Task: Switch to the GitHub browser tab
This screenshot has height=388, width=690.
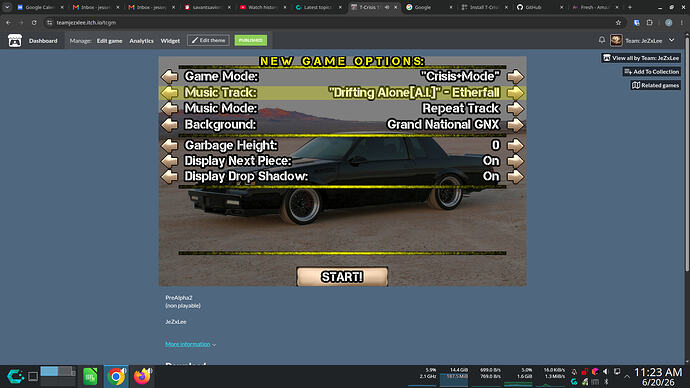Action: tap(539, 7)
